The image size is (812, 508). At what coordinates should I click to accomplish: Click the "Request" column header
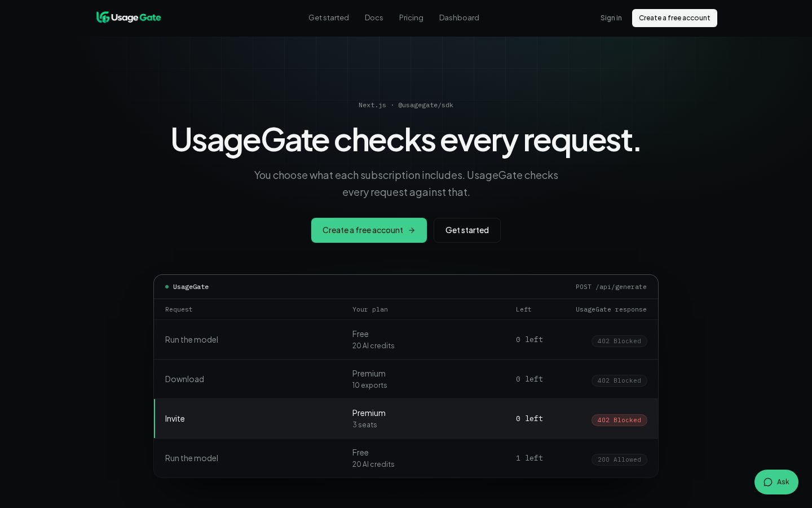tap(179, 309)
